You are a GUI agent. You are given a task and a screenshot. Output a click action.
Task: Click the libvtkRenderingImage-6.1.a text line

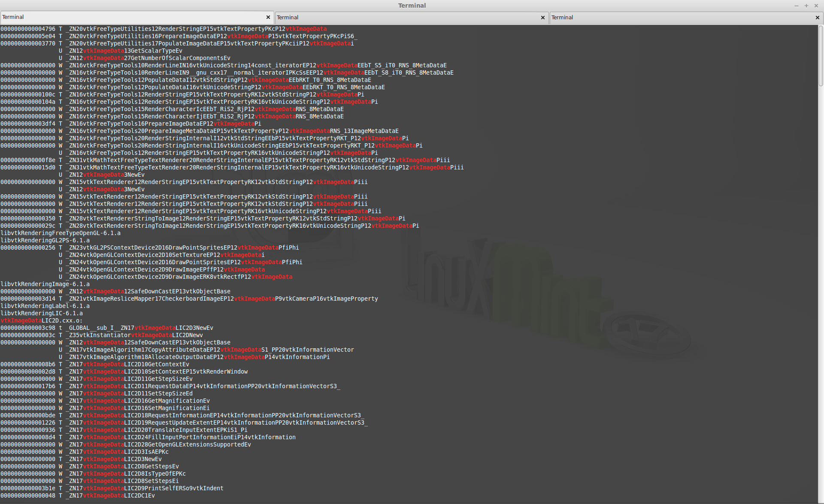[45, 284]
